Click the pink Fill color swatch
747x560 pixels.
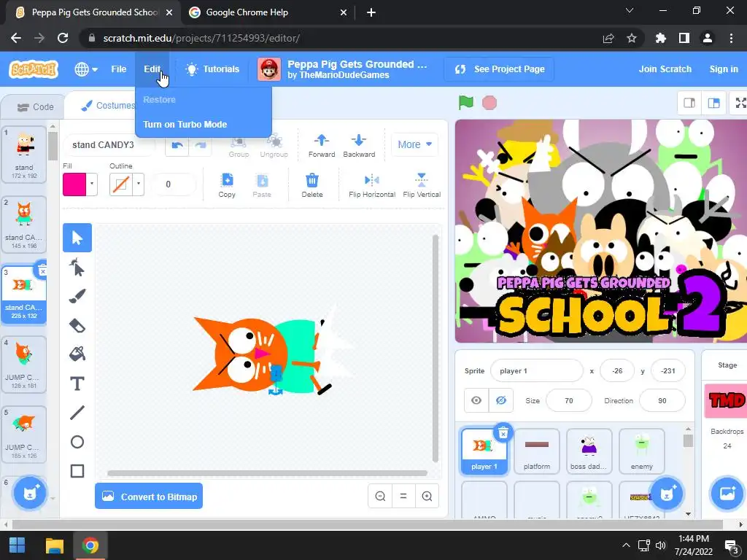pyautogui.click(x=74, y=184)
